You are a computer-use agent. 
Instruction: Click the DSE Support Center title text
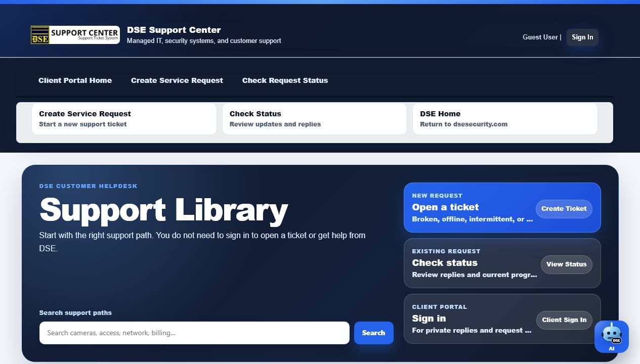point(174,30)
